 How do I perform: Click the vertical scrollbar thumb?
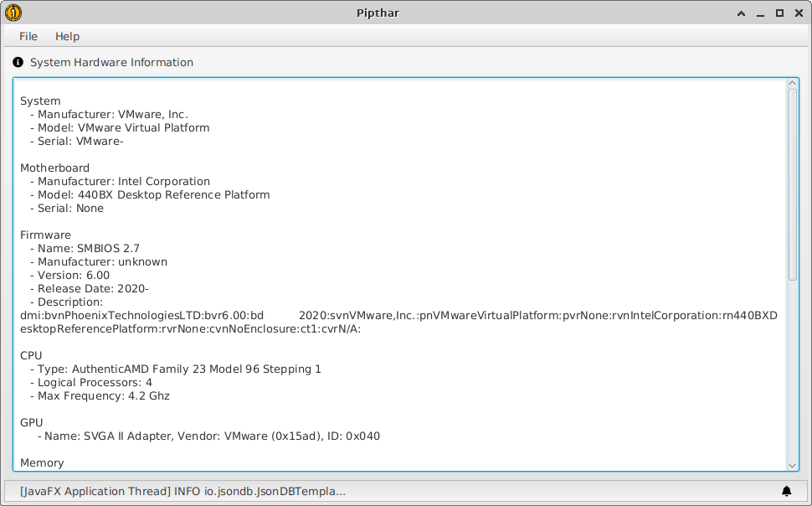[x=793, y=184]
